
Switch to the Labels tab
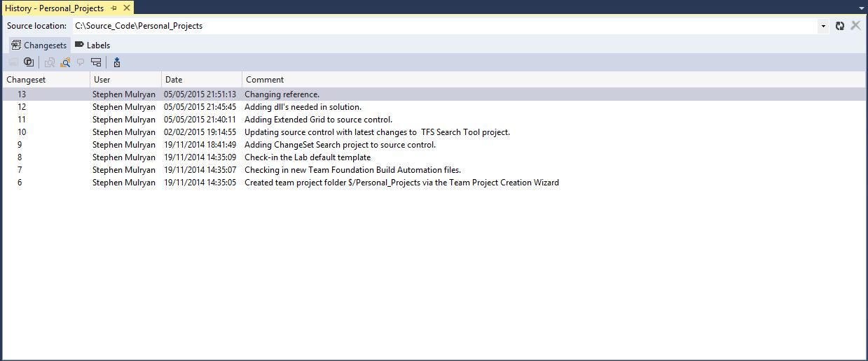click(92, 45)
